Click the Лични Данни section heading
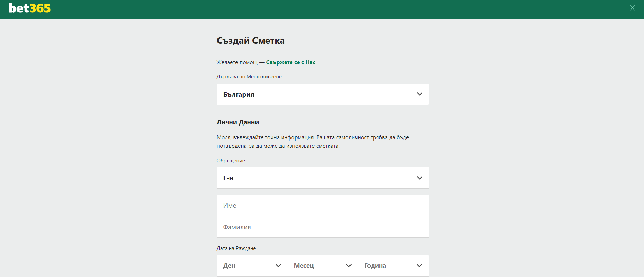 tap(238, 122)
